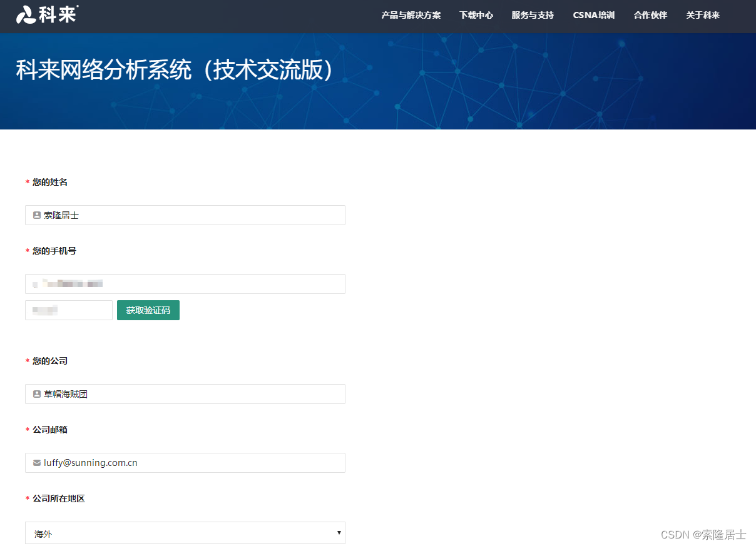Click email field luffy@sunning.com.cn
The height and width of the screenshot is (546, 756).
click(x=185, y=463)
